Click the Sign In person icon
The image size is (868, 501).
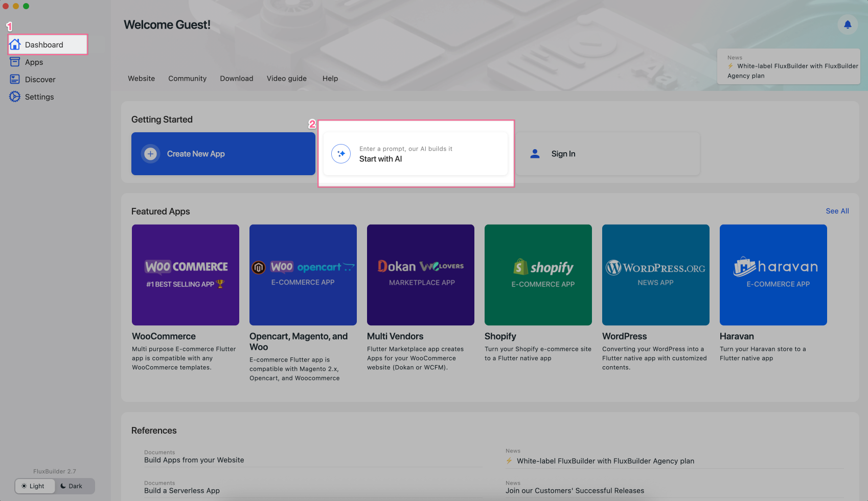click(x=535, y=154)
